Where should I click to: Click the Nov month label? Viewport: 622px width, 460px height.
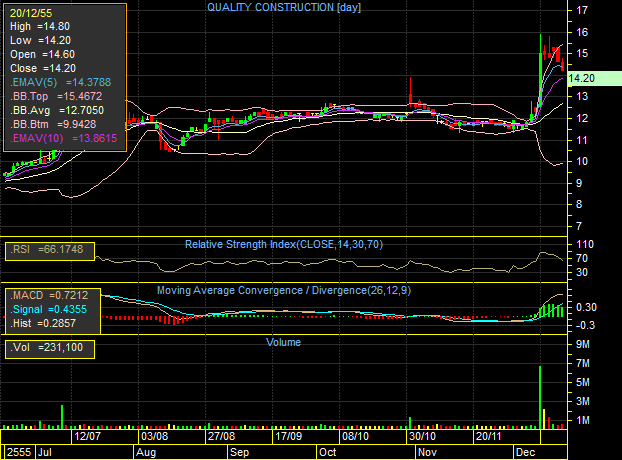tap(427, 452)
